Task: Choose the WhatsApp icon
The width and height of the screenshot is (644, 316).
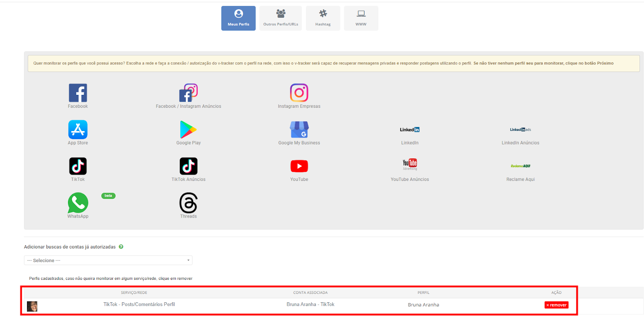Action: click(78, 203)
